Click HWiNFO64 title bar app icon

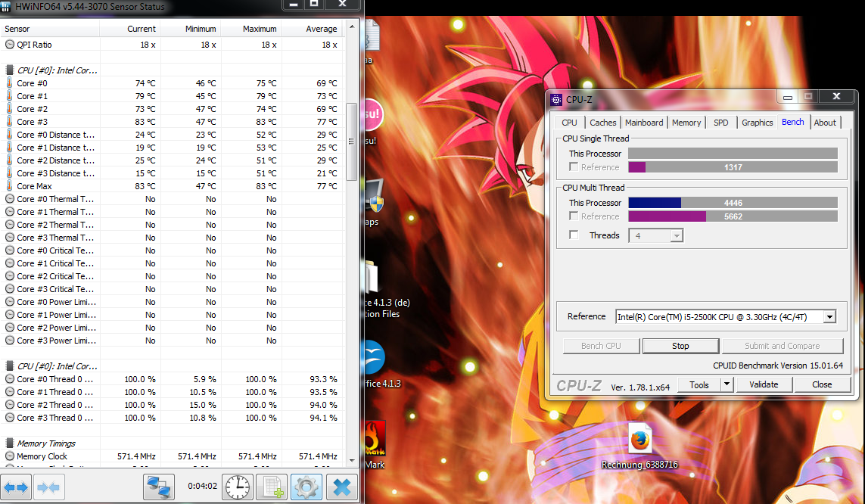coord(5,7)
